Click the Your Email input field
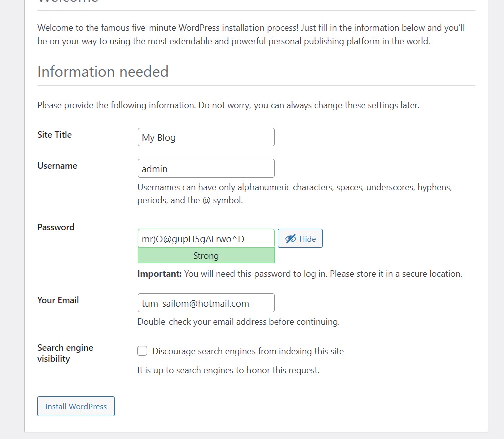The height and width of the screenshot is (439, 504). coord(206,303)
